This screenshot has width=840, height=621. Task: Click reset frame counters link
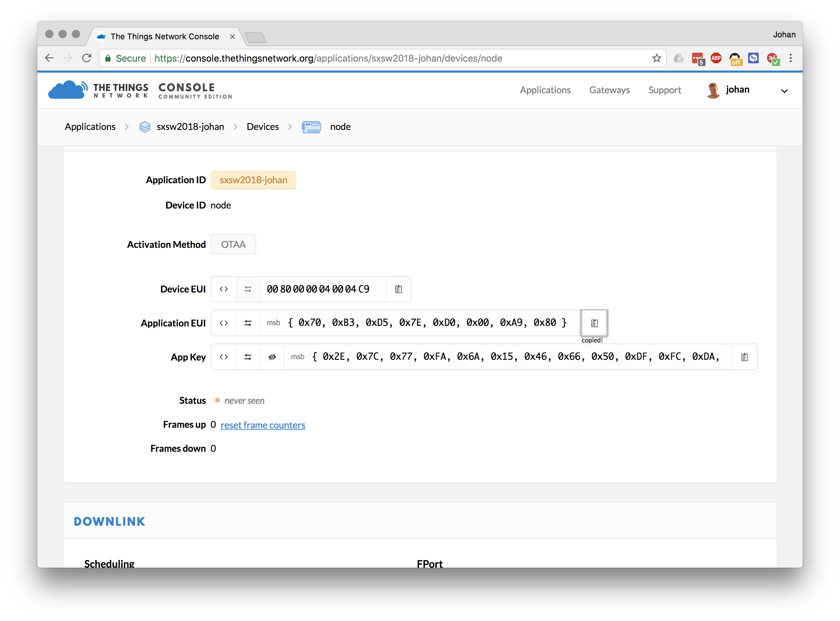point(262,425)
